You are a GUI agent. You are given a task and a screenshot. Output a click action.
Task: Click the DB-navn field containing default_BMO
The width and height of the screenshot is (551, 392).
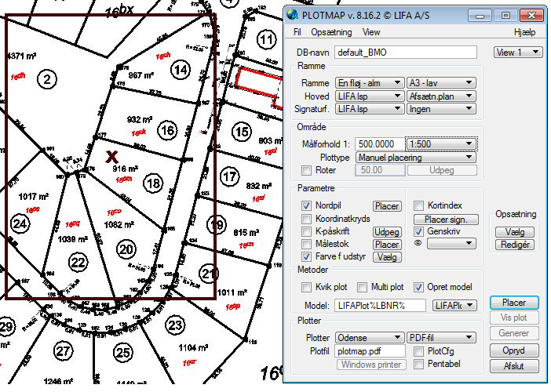406,53
